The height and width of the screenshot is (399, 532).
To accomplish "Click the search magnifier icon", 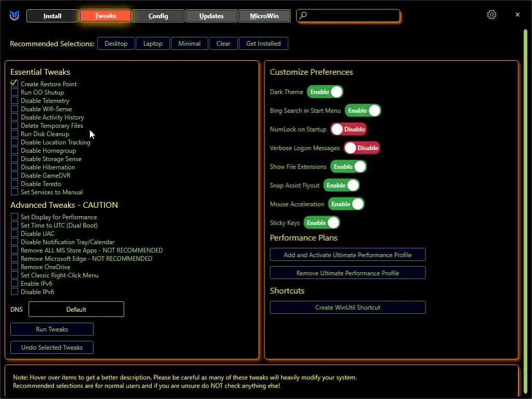I will pyautogui.click(x=303, y=15).
